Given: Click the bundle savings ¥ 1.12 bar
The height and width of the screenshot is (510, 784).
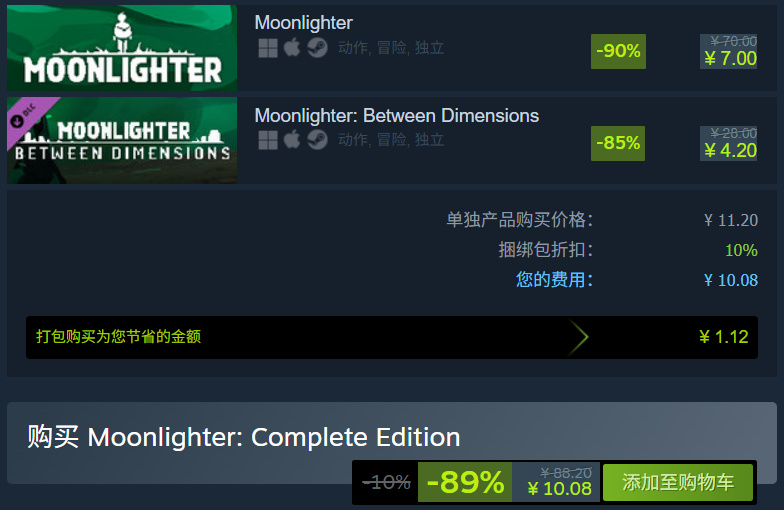Looking at the screenshot, I should (x=392, y=338).
